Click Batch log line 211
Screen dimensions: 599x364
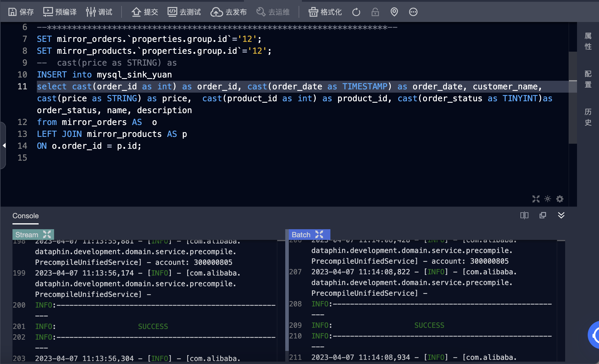[x=414, y=357]
